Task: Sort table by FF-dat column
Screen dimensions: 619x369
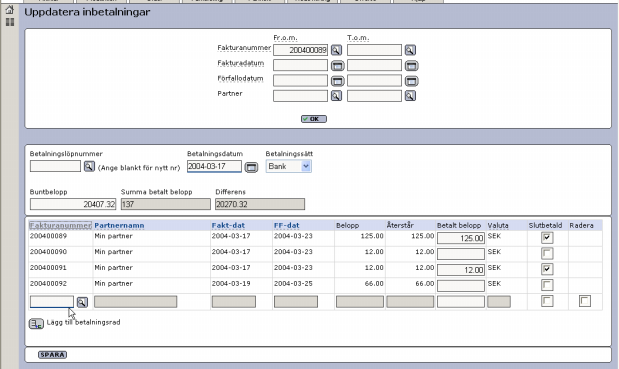Action: coord(287,225)
